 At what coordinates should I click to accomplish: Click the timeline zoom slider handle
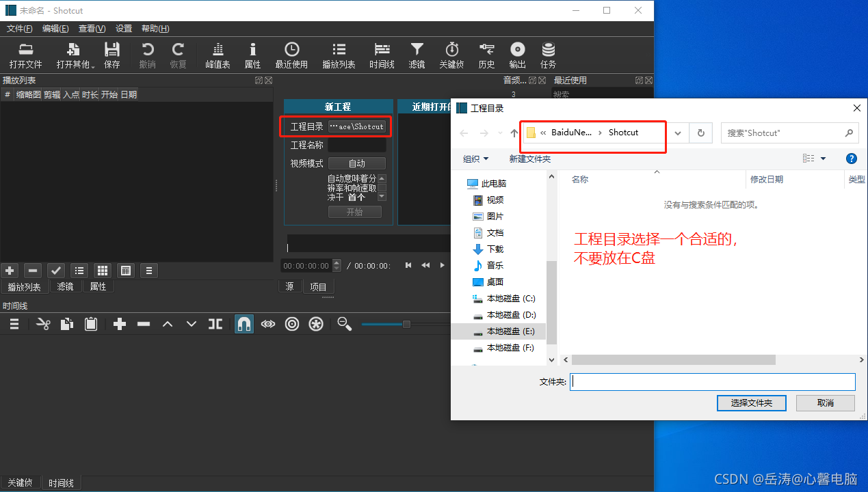[x=406, y=324]
